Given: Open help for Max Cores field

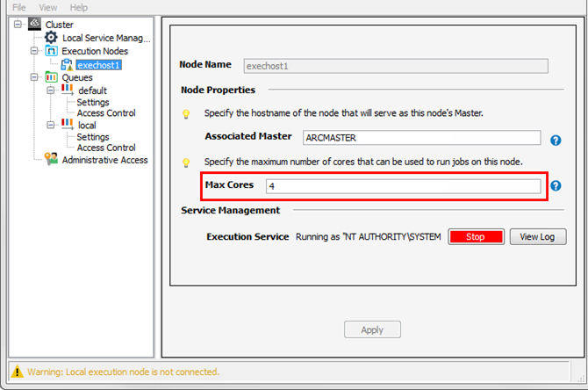Looking at the screenshot, I should click(x=556, y=186).
